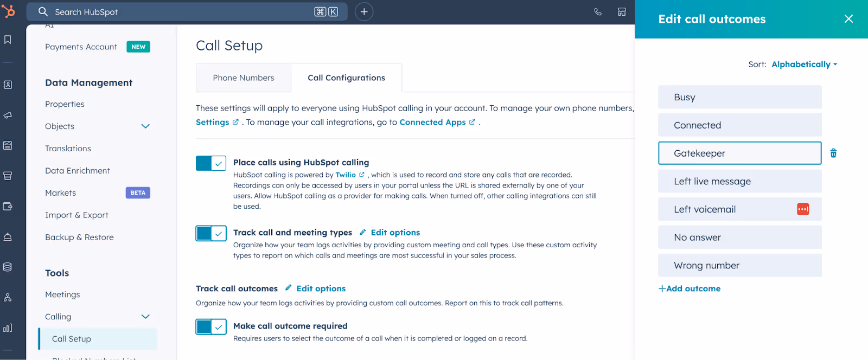Viewport: 868px width, 360px height.
Task: Toggle Make call outcome required switch
Action: pos(211,327)
